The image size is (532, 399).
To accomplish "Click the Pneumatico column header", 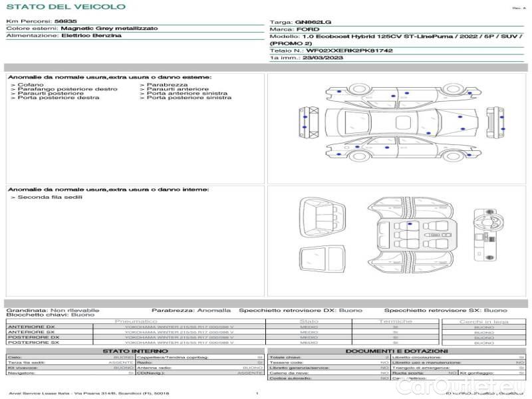I will point(136,321).
